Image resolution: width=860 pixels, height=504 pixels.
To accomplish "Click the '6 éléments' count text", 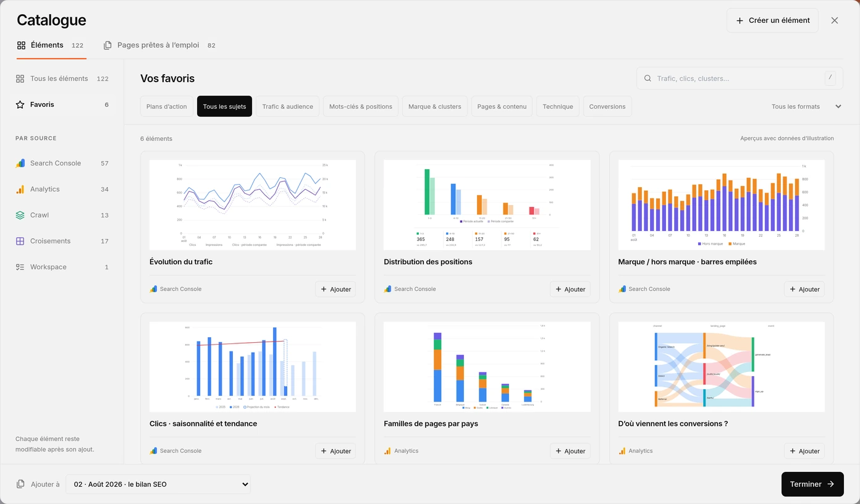I will point(156,138).
